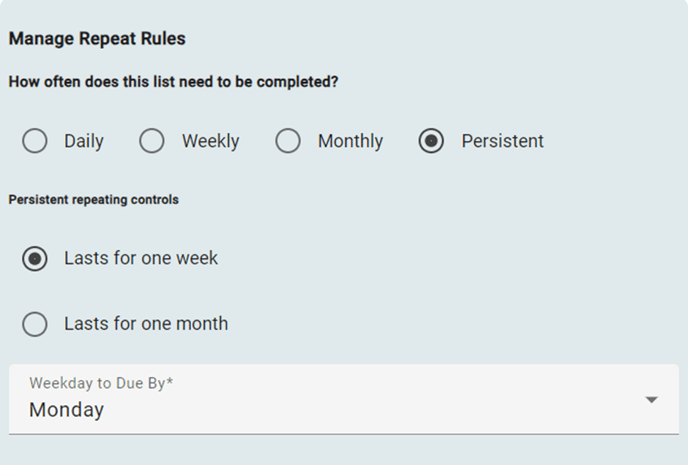Viewport: 688px width, 465px height.
Task: Select the Monthly radio button circle
Action: (288, 141)
